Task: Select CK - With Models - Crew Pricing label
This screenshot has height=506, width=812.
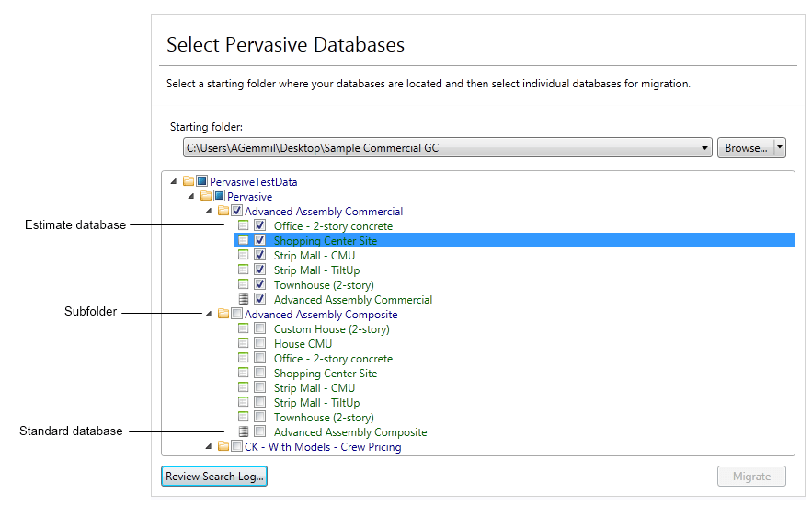Action: pos(323,447)
